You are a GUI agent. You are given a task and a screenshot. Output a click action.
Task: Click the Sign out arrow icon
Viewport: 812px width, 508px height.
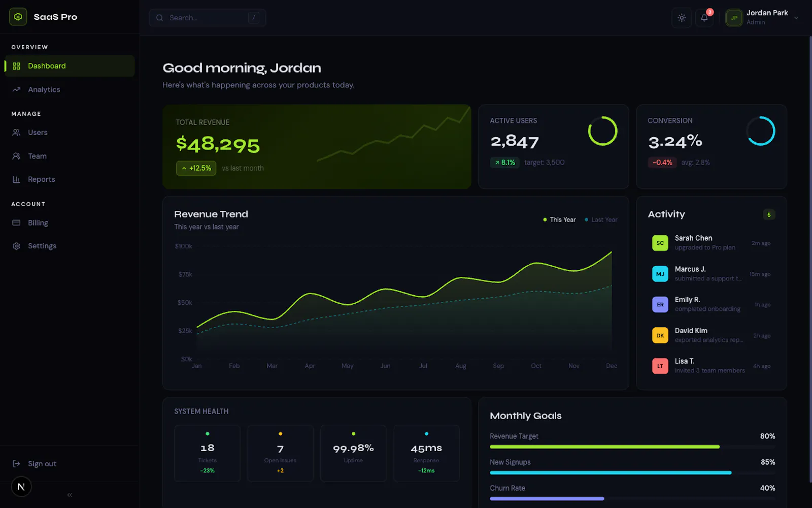click(x=16, y=464)
